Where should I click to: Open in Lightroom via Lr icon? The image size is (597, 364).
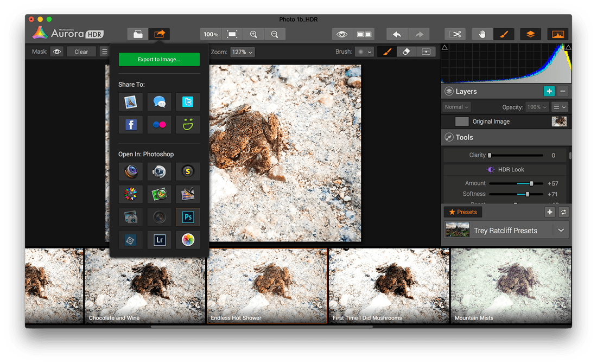[159, 240]
